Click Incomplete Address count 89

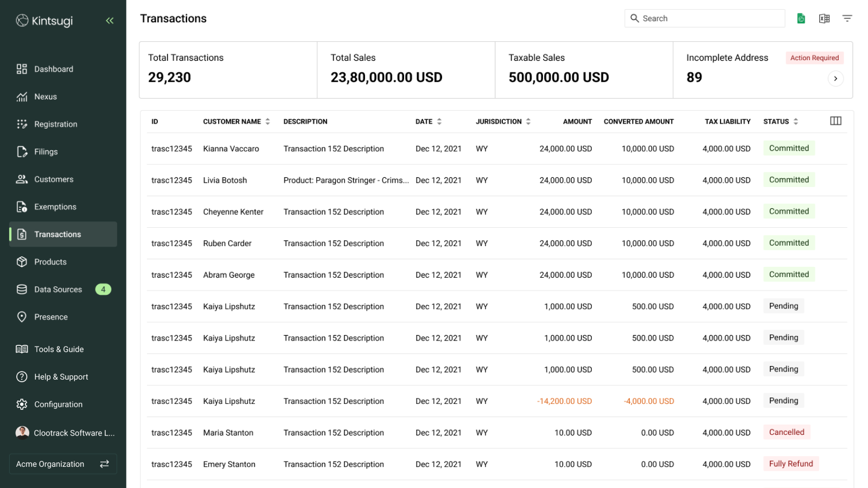pos(694,78)
